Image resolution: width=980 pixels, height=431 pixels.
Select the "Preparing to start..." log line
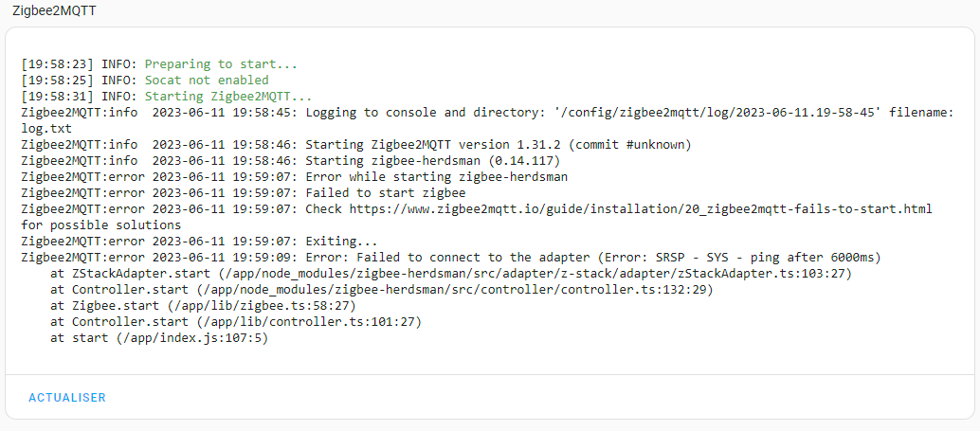[221, 64]
